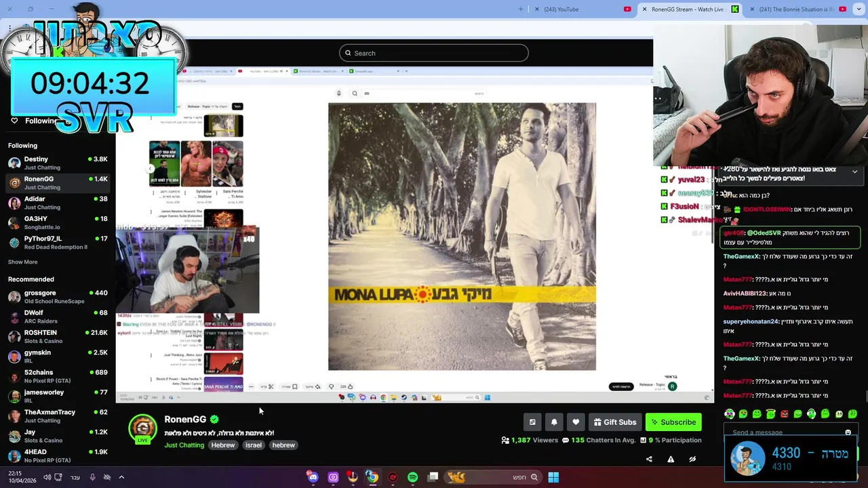The width and height of the screenshot is (868, 488).
Task: Follow RonenGG with the heart icon
Action: point(576,422)
